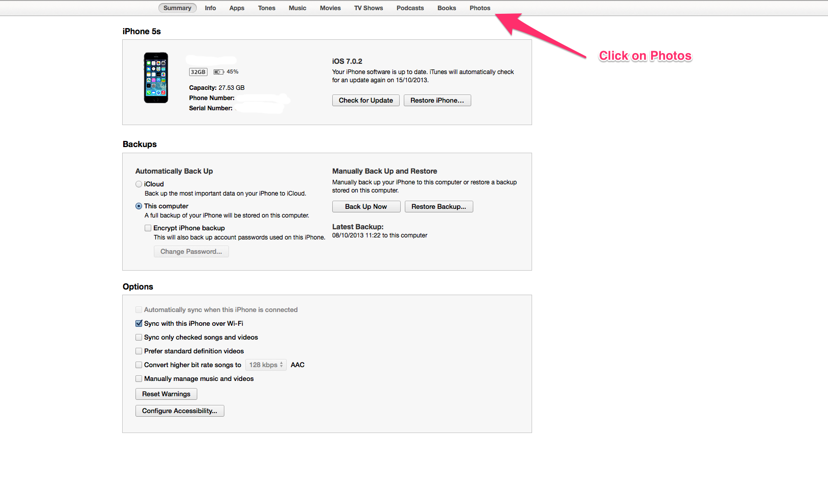Check Manually manage music and videos
Viewport: 828px width, 504px height.
point(139,379)
